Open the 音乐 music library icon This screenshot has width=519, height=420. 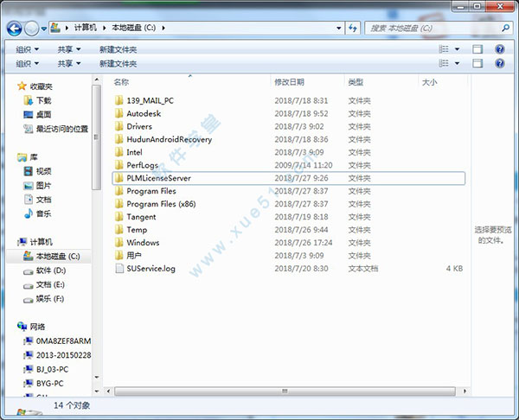coord(29,213)
